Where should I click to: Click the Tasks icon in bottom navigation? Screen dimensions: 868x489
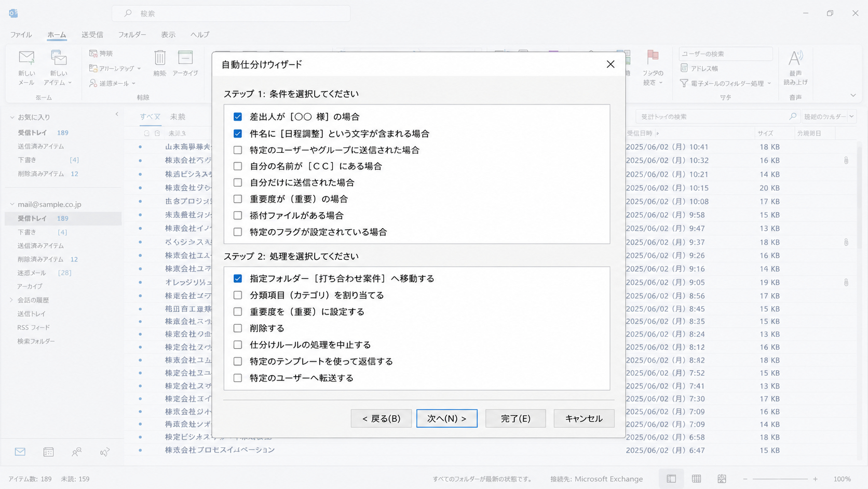pos(105,452)
